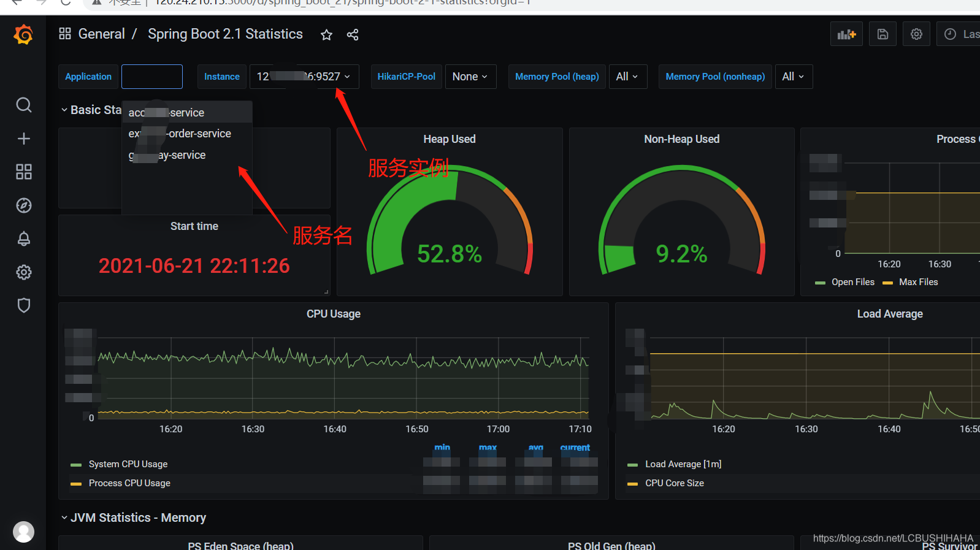Open the Server Admin shield icon
Image resolution: width=980 pixels, height=550 pixels.
click(x=23, y=305)
